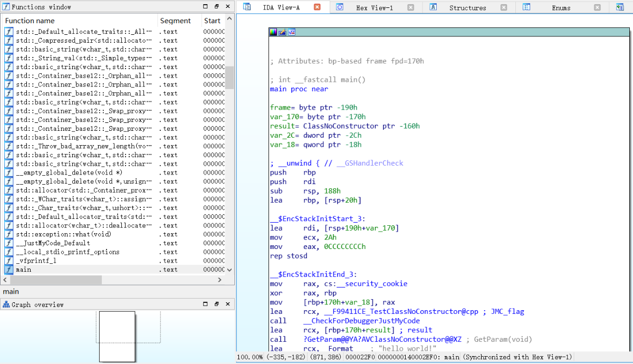Click the partially visible tab icon after Enums

tap(619, 7)
